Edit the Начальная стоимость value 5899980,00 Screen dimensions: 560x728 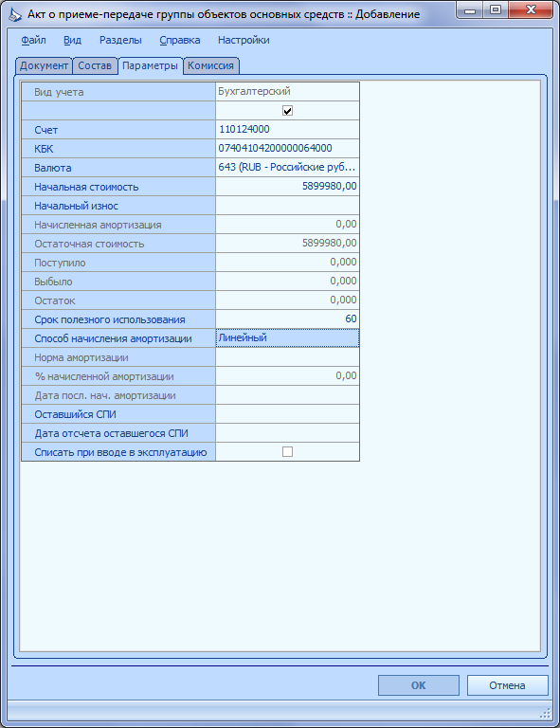pos(288,186)
